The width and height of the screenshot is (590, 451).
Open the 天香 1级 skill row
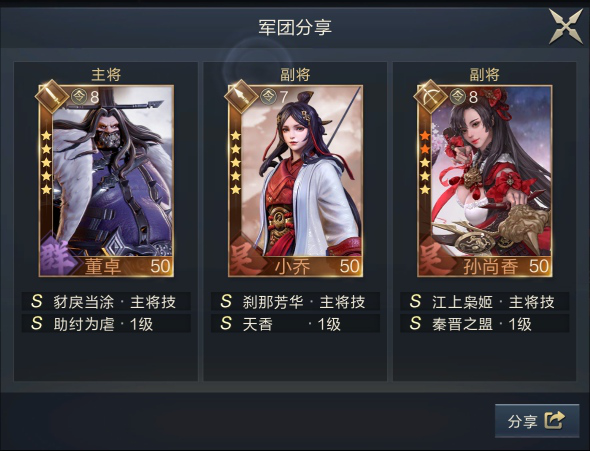tap(295, 323)
